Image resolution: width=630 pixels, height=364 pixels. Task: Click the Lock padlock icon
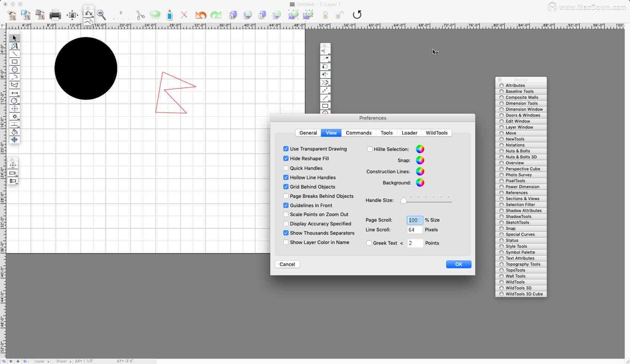click(x=325, y=15)
